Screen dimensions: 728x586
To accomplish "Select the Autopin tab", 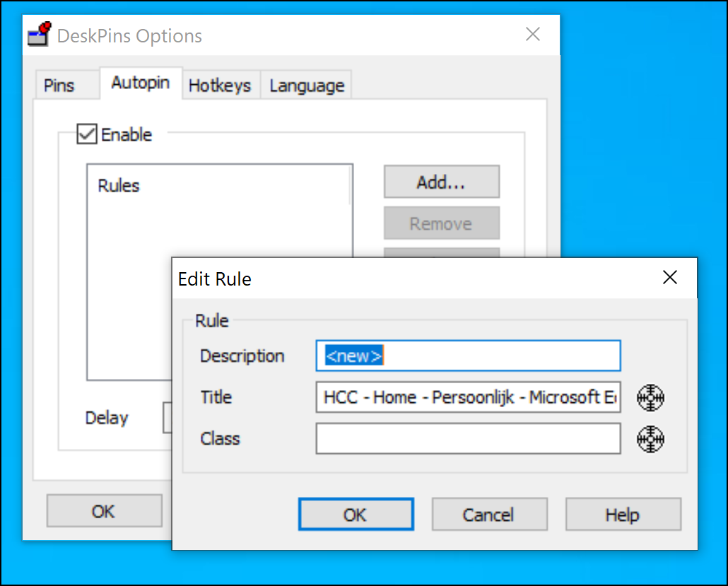I will [140, 83].
